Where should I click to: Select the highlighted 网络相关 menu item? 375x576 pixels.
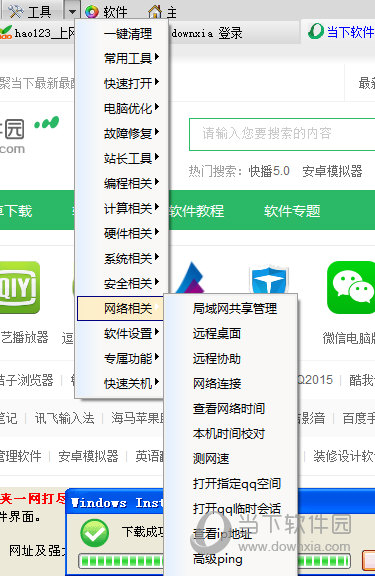(x=121, y=309)
